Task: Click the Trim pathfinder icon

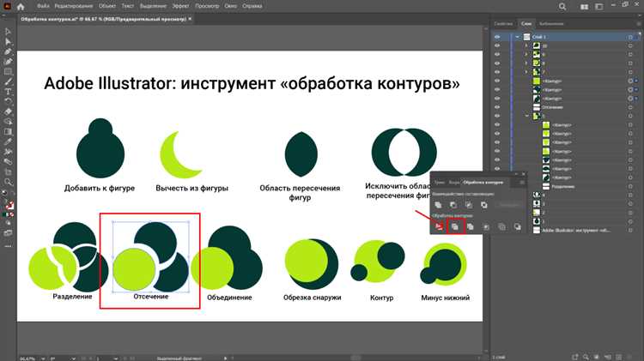Action: tap(454, 226)
